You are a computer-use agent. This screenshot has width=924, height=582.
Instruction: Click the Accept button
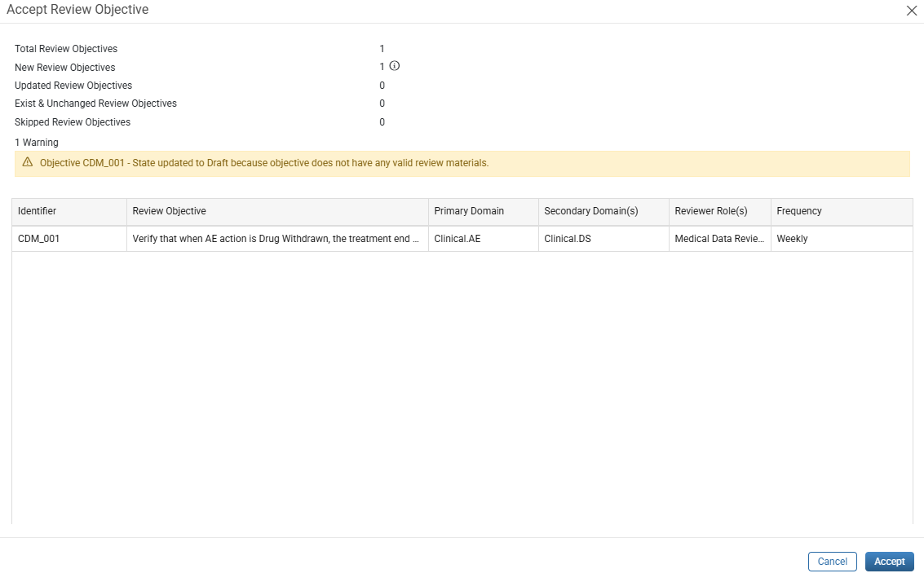(889, 562)
